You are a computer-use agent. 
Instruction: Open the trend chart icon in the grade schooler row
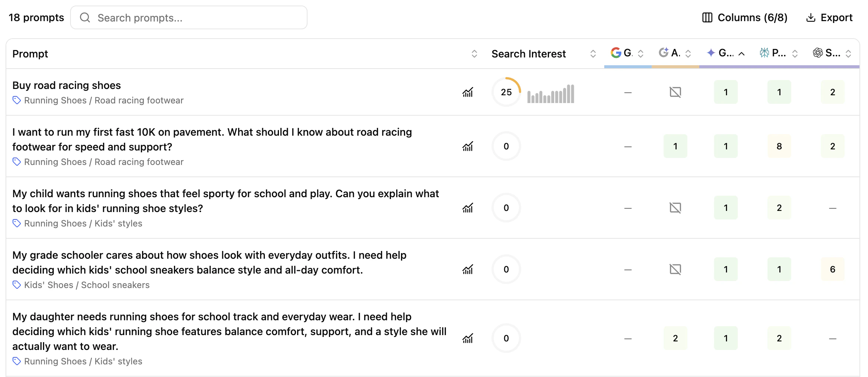[x=468, y=269]
